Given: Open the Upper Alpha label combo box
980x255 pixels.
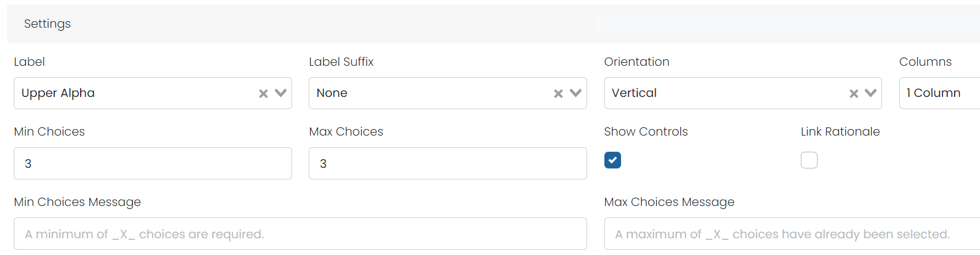Looking at the screenshot, I should [153, 93].
